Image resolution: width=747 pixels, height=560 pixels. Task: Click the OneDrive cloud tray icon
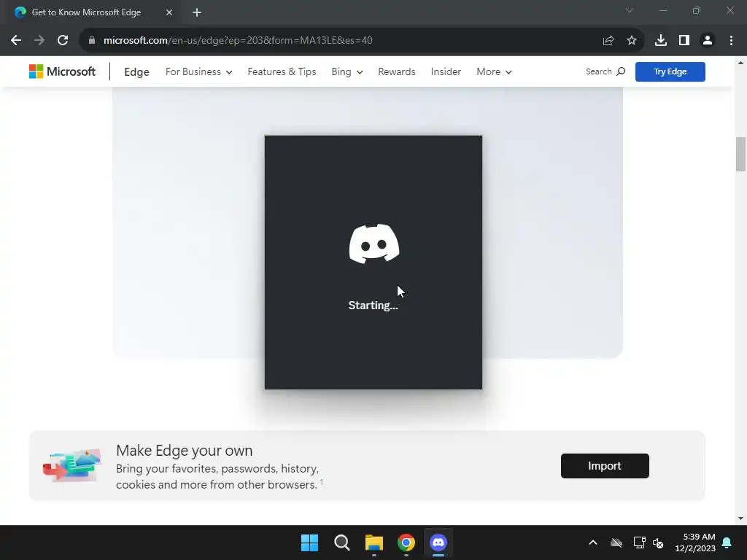(x=616, y=542)
